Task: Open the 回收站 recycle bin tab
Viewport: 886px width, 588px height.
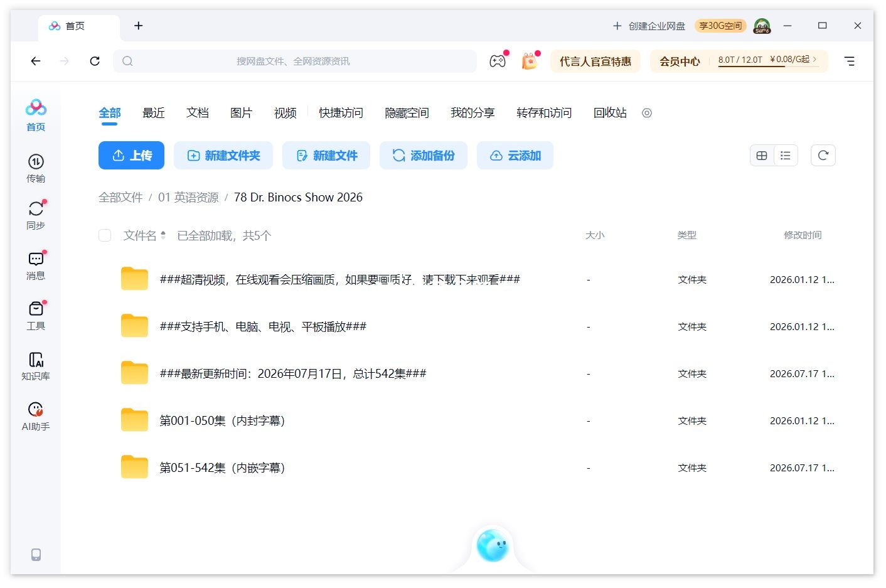Action: point(610,113)
